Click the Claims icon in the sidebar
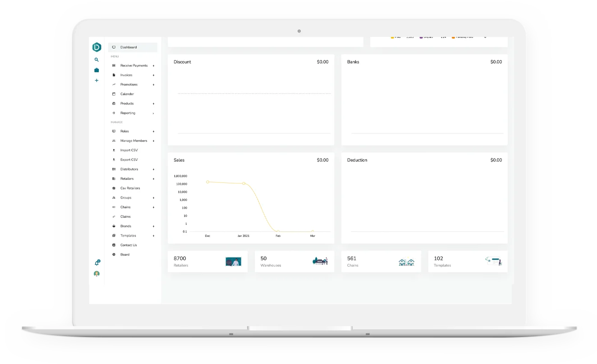Image resolution: width=597 pixels, height=364 pixels. pyautogui.click(x=114, y=217)
